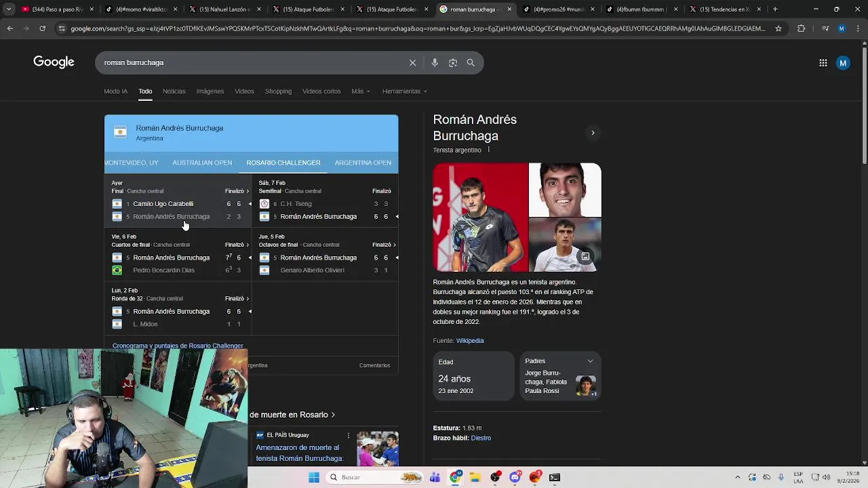
Task: Open the browser extensions puzzle icon
Action: 802,28
